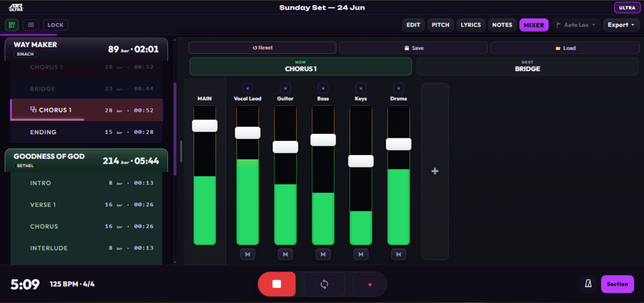Screen dimensions: 644x303
Task: Click the Bass fader handle
Action: tap(323, 140)
